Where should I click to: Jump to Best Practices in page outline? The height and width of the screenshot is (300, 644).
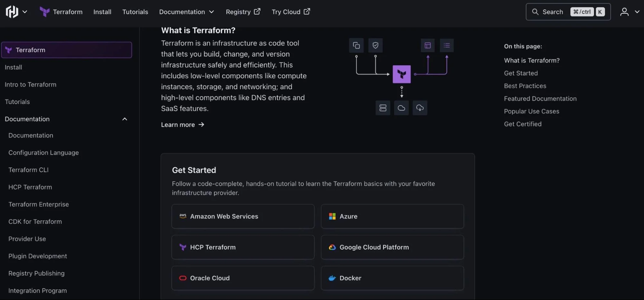pyautogui.click(x=525, y=86)
